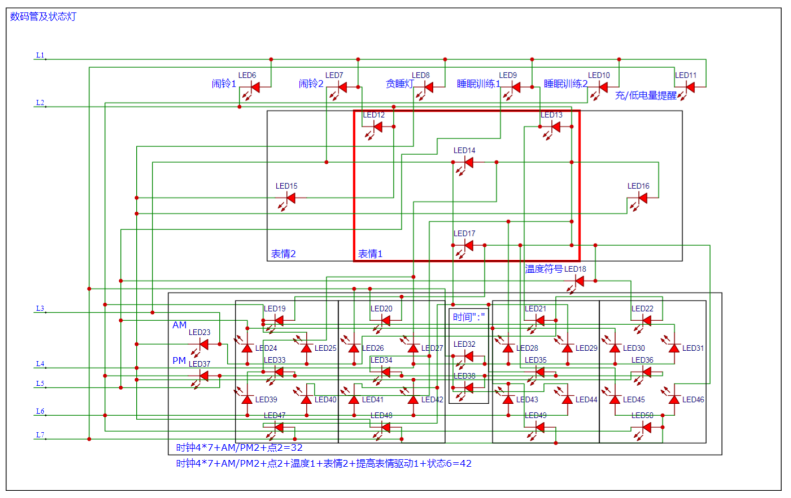Viewport: 791px width, 498px height.
Task: Select the L3 net port label
Action: [40, 308]
